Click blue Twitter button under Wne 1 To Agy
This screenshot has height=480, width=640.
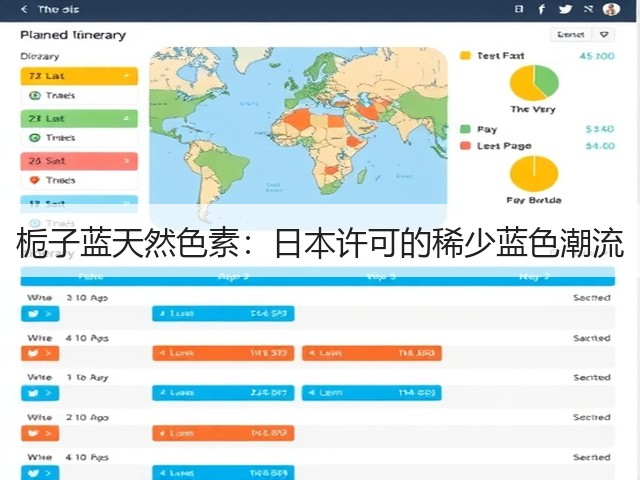(40, 393)
